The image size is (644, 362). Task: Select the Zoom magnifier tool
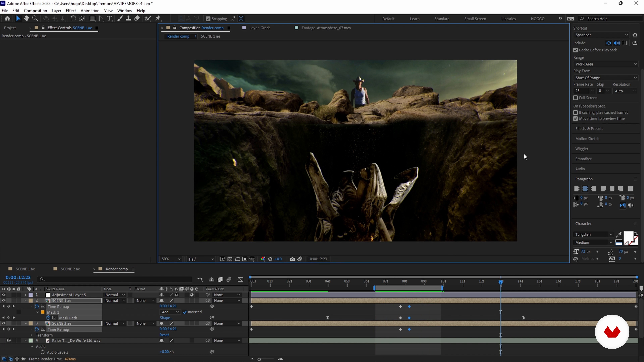(35, 18)
